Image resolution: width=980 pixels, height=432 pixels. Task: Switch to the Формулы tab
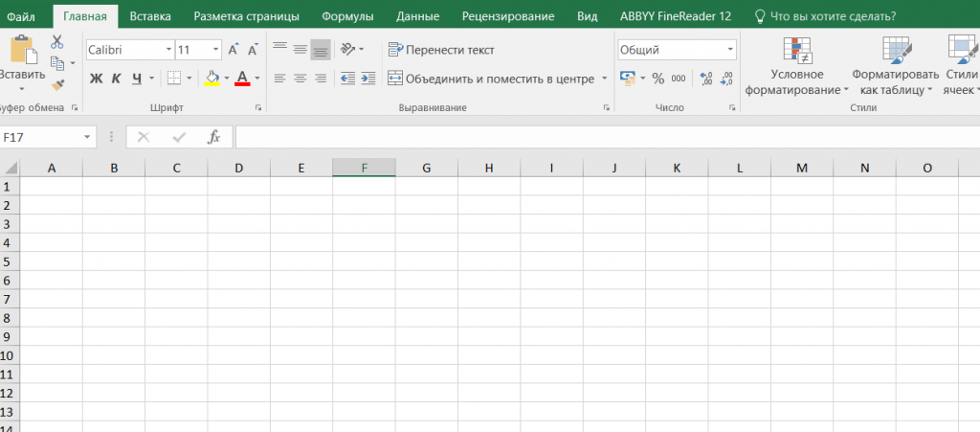348,16
